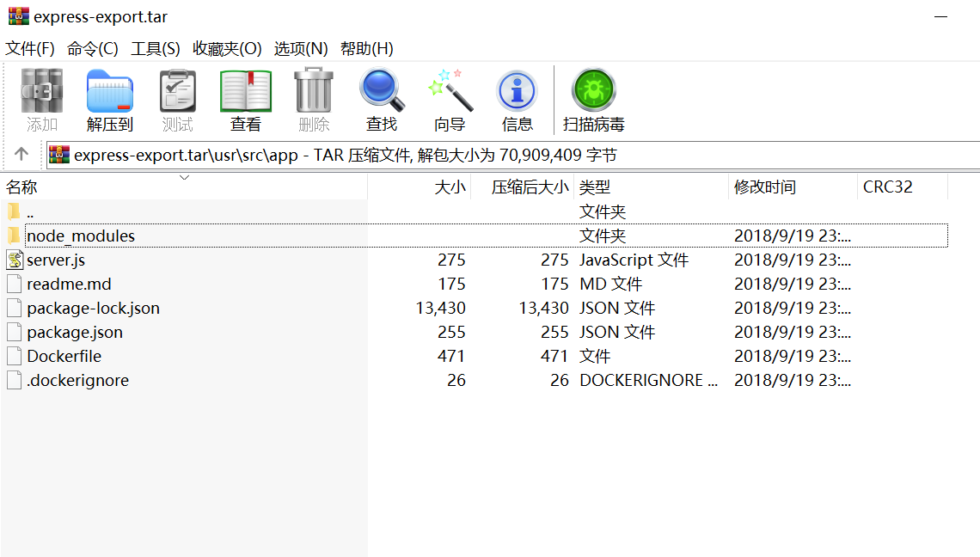Open the 查找 (Find) magnifier tool

click(x=382, y=91)
